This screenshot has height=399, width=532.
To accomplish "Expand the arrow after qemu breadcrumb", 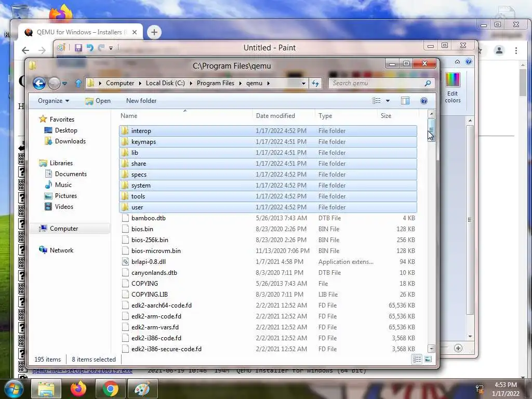I will [x=269, y=84].
